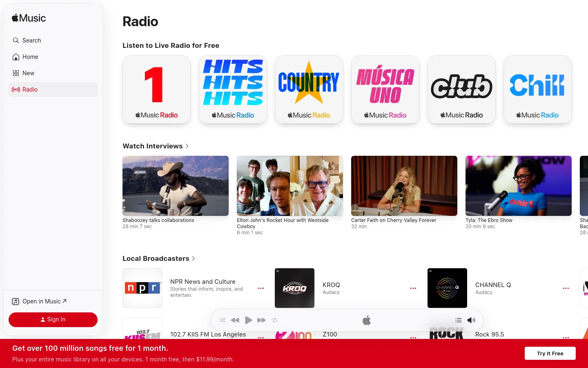Click the Rock 95.5 station logo
The height and width of the screenshot is (368, 588).
coord(447,329)
